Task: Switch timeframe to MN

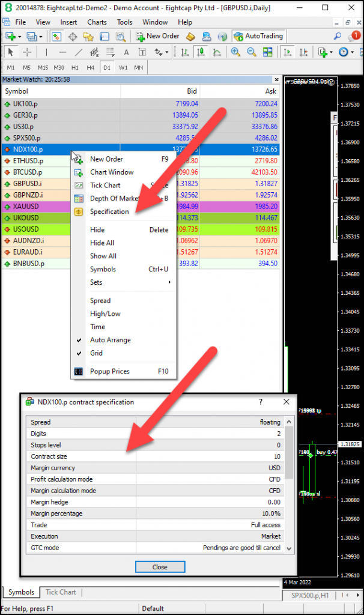Action: [x=139, y=67]
